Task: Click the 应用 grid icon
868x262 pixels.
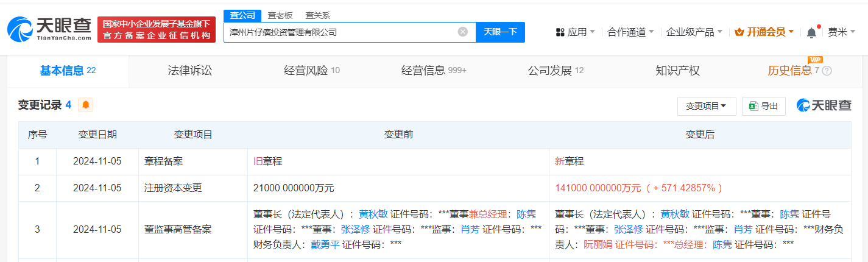Action: coord(560,32)
